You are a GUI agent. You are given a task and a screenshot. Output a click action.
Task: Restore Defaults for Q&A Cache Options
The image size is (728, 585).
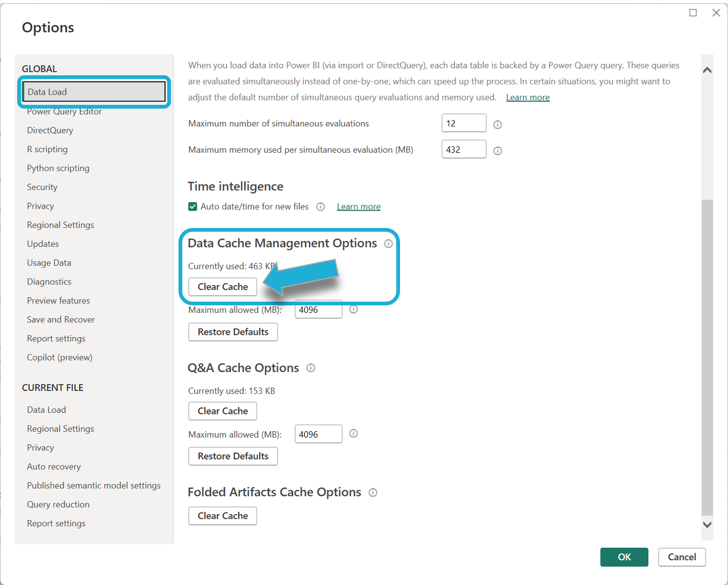click(x=233, y=456)
